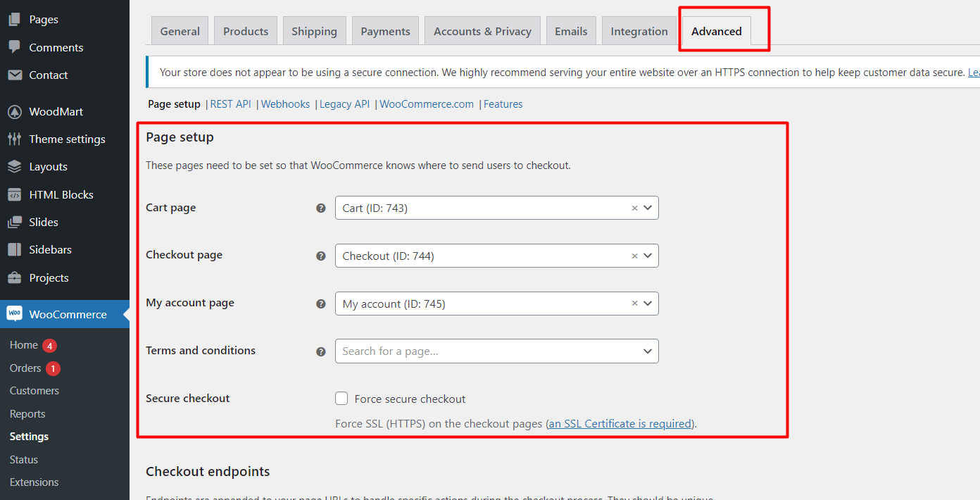This screenshot has width=980, height=500.
Task: Clear the Checkout page selection with x
Action: click(634, 256)
